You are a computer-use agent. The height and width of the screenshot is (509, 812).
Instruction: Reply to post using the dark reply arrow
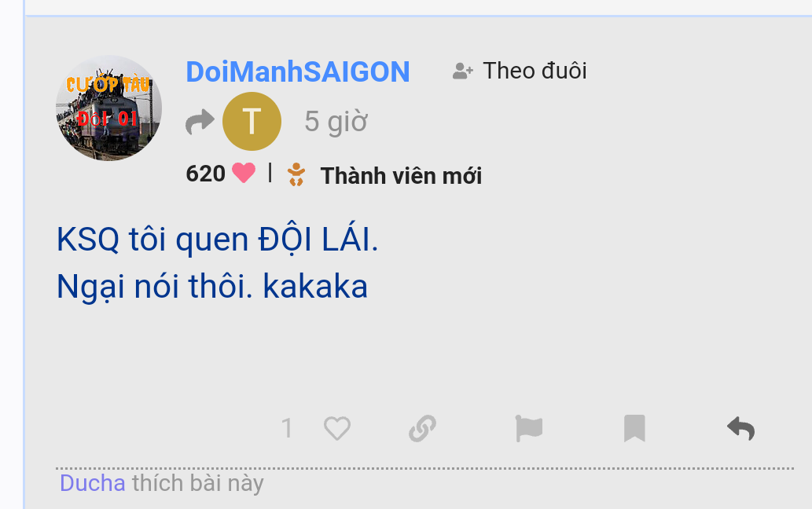(x=741, y=428)
